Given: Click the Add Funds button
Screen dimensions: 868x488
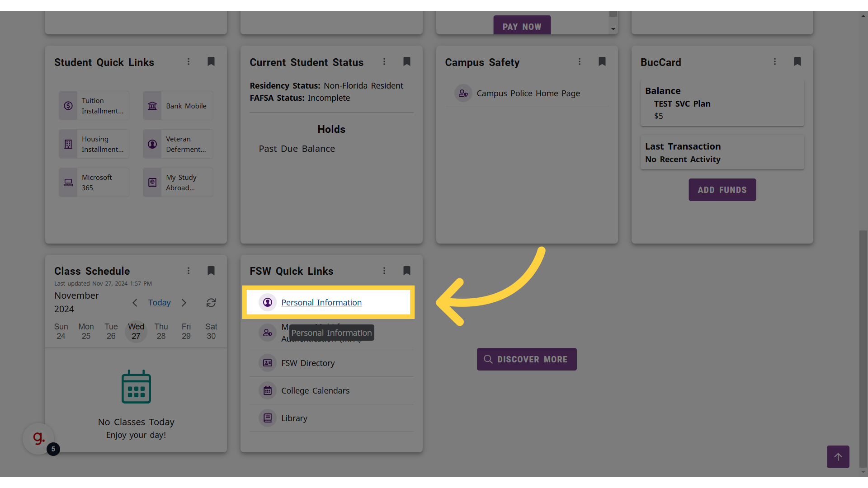Looking at the screenshot, I should [722, 190].
